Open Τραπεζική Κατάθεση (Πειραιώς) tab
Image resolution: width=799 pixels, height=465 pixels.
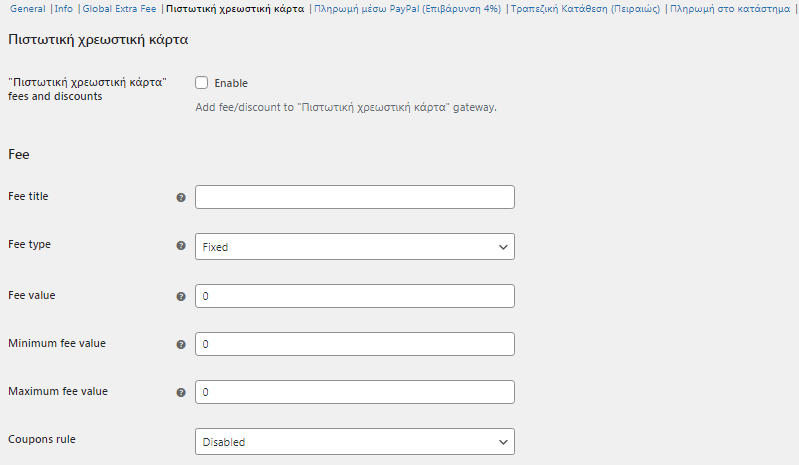pos(585,9)
